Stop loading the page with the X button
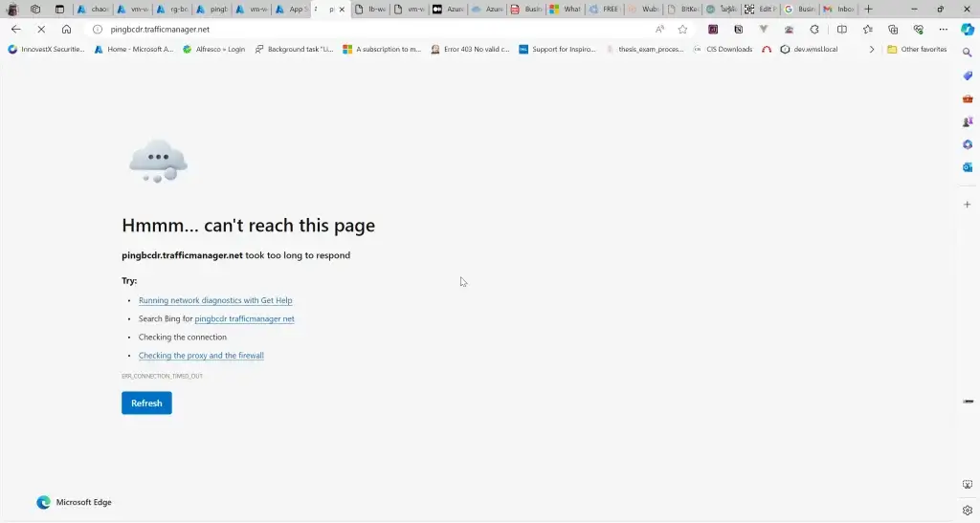Viewport: 980px width, 523px height. click(40, 29)
